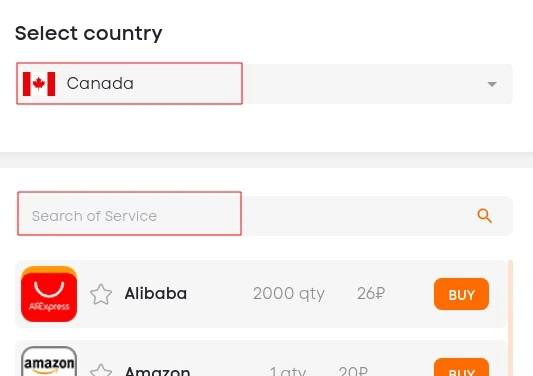Click the Canada flag icon

[x=39, y=84]
